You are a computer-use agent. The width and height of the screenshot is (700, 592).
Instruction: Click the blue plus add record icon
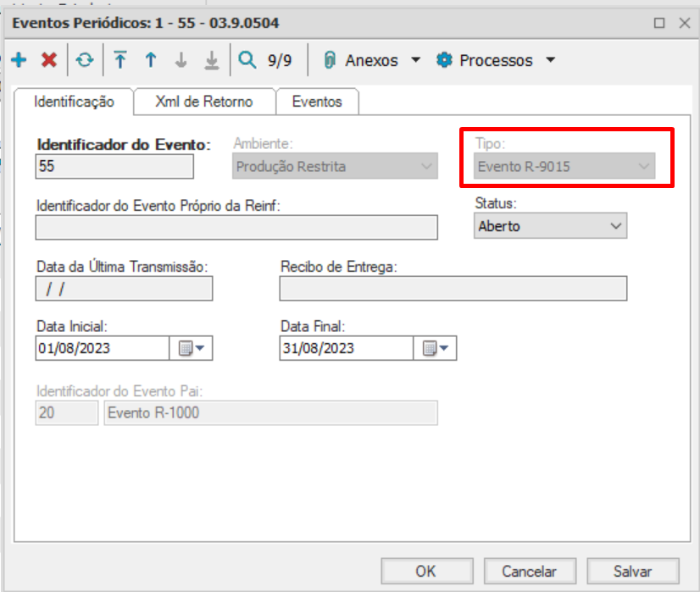(19, 60)
